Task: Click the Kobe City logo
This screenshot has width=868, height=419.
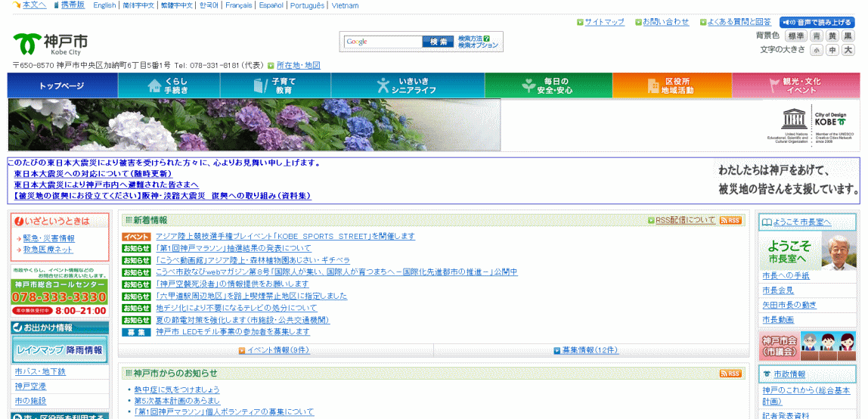Action: click(51, 44)
